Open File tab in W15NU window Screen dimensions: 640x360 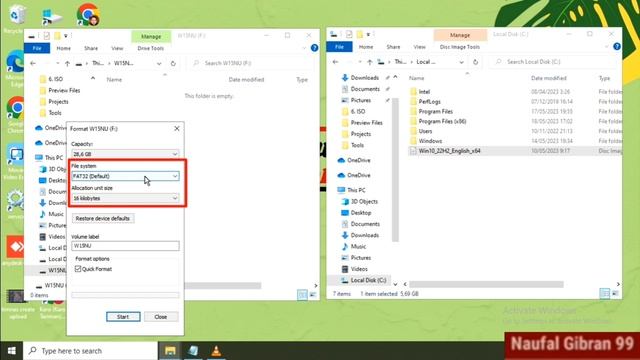(x=37, y=48)
